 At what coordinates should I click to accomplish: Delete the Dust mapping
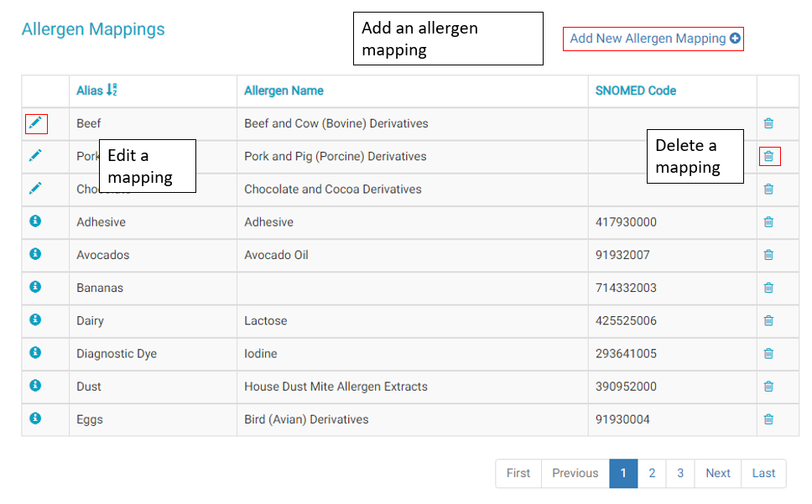coord(768,387)
